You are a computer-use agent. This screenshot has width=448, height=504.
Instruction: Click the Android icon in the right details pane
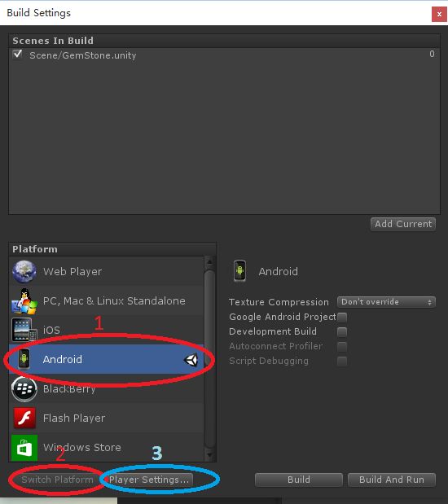[239, 271]
